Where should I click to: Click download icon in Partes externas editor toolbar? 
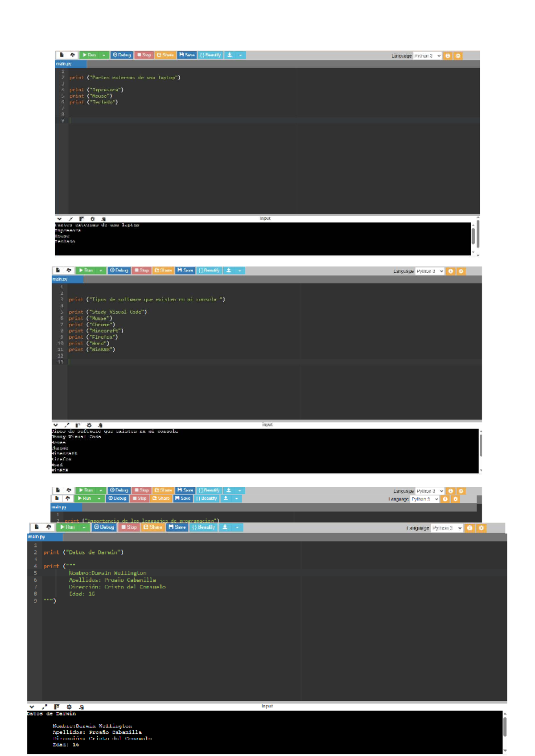click(230, 55)
